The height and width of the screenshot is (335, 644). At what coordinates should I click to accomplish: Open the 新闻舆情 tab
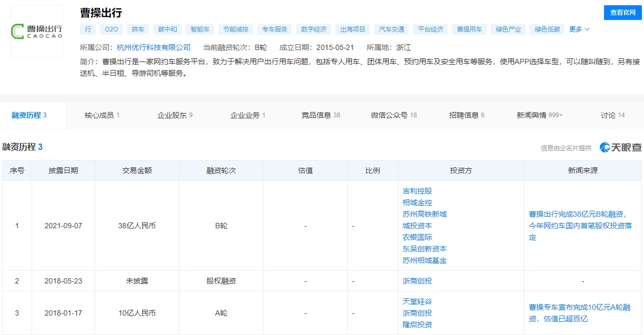[x=540, y=115]
